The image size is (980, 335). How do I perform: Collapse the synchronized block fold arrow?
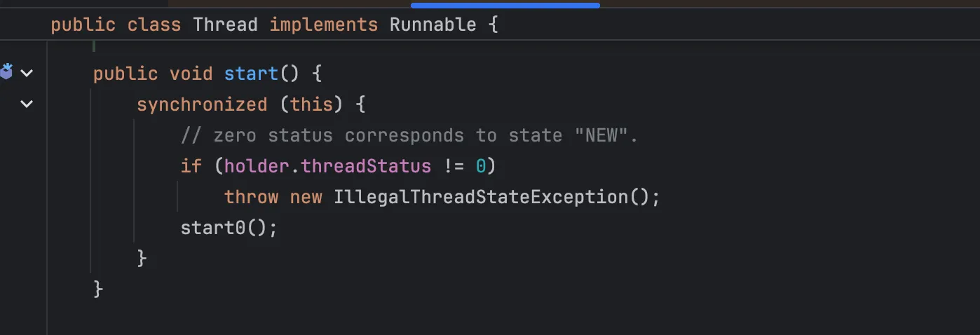[27, 104]
